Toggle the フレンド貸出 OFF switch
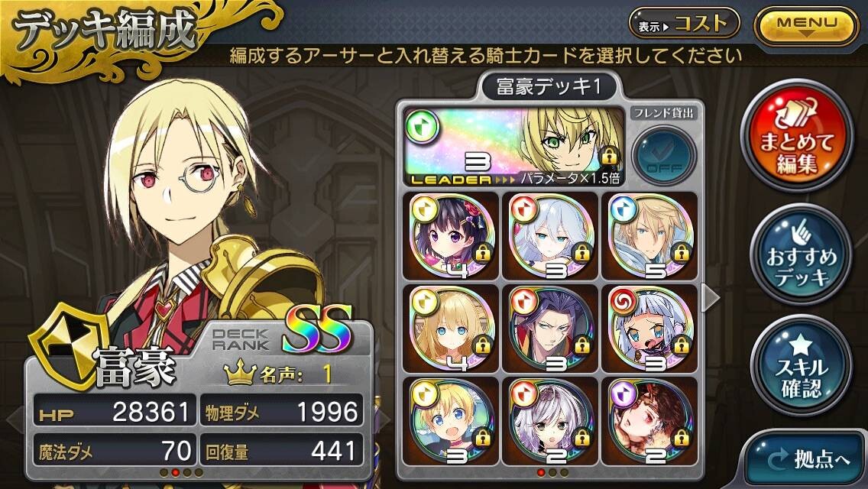The height and width of the screenshot is (489, 868). point(664,156)
